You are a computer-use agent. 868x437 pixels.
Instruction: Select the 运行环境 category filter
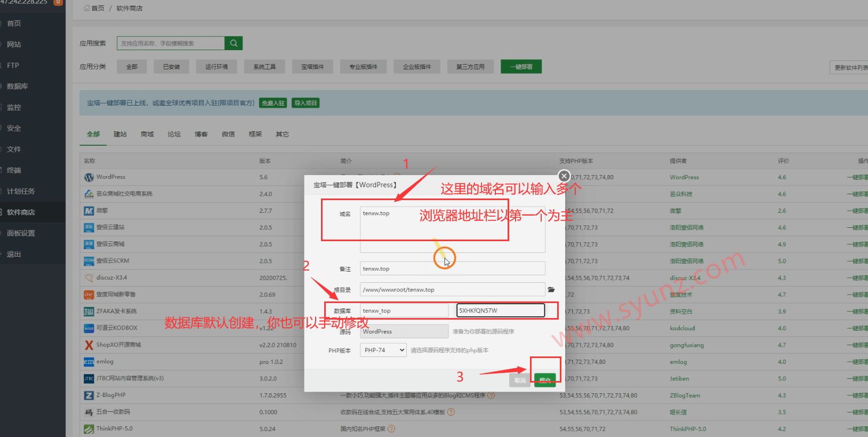(216, 67)
